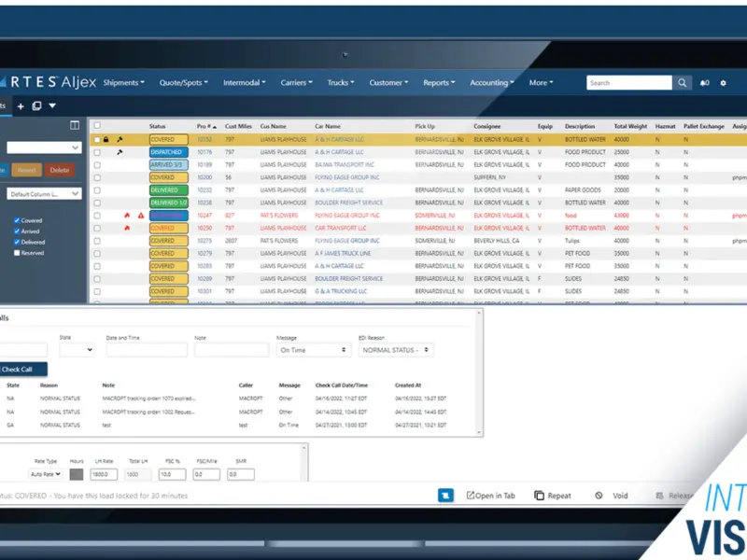Click the LH Rate field showing 1800.0
This screenshot has height=560, width=747.
point(104,474)
